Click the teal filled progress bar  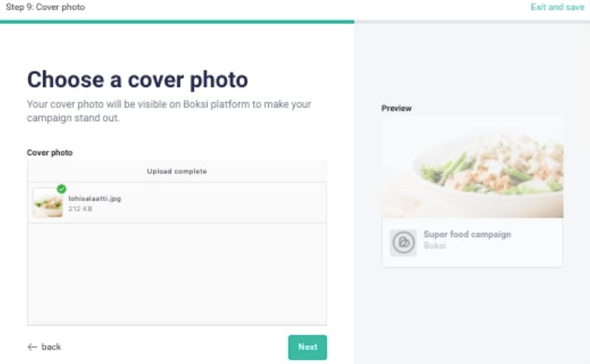click(x=176, y=22)
